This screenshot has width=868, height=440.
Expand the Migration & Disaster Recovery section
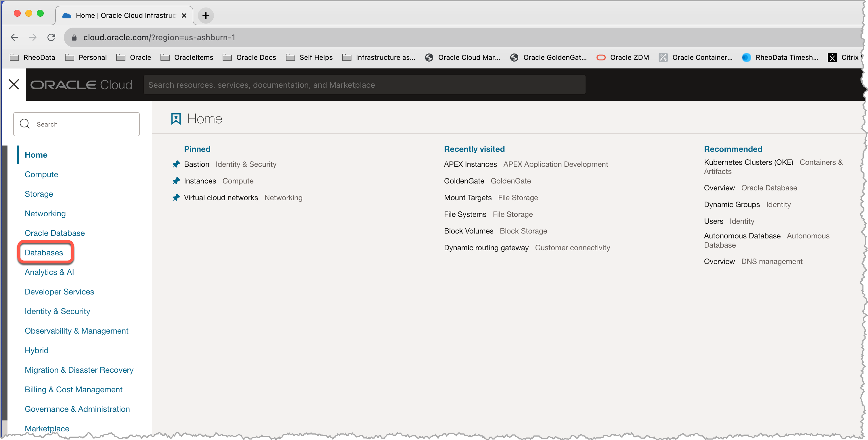point(79,370)
